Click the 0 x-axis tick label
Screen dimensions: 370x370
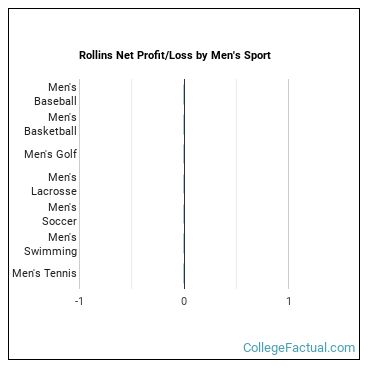coord(184,301)
